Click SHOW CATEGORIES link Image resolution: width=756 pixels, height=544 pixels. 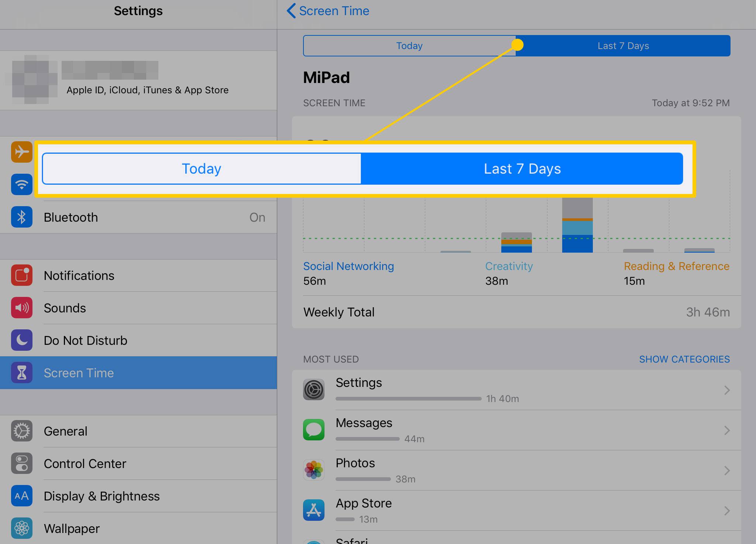coord(684,359)
